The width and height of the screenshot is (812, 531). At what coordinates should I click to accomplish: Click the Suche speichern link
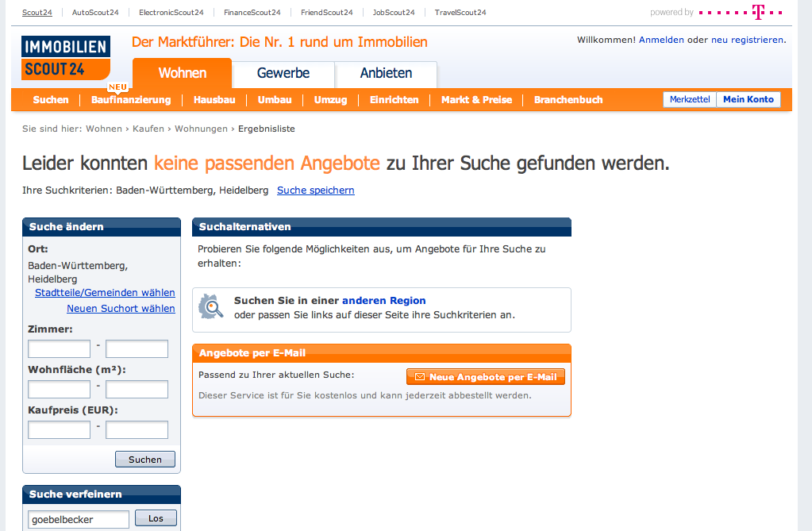[x=316, y=190]
